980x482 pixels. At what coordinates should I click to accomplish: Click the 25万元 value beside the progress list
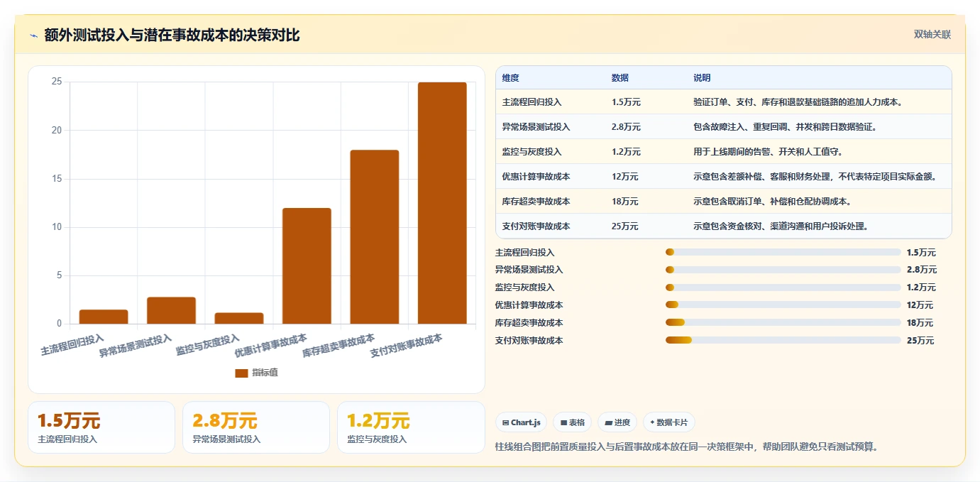(920, 341)
